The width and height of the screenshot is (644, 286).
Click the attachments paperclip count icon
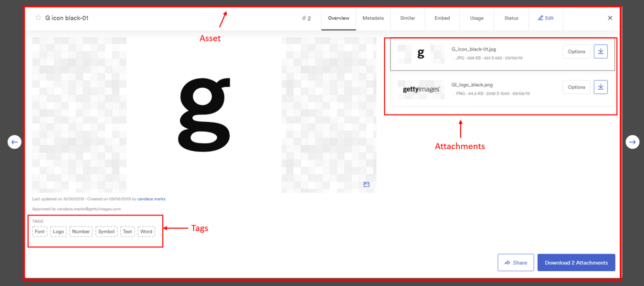(x=306, y=18)
